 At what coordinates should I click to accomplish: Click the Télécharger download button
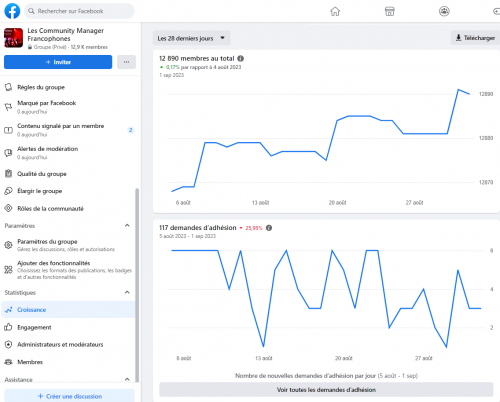[x=475, y=38]
